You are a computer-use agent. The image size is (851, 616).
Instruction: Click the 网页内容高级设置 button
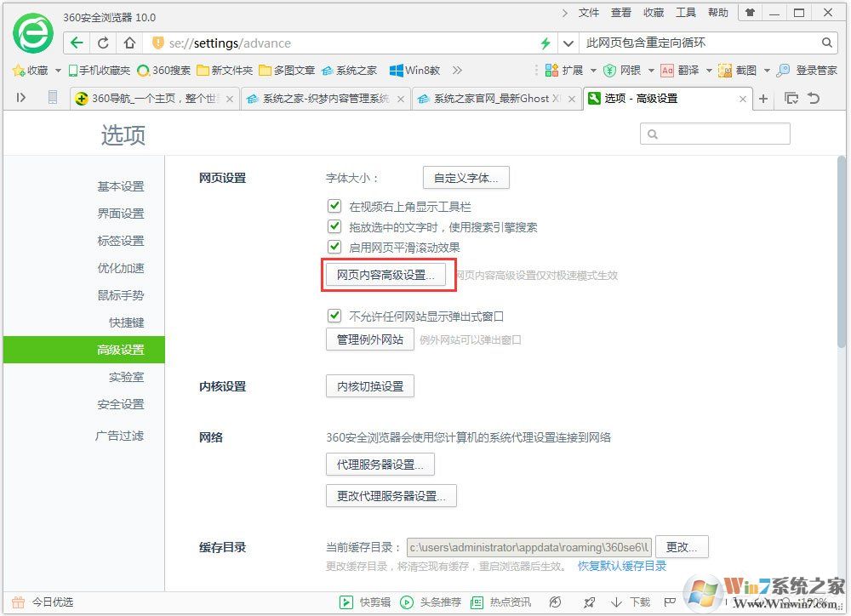tap(387, 274)
